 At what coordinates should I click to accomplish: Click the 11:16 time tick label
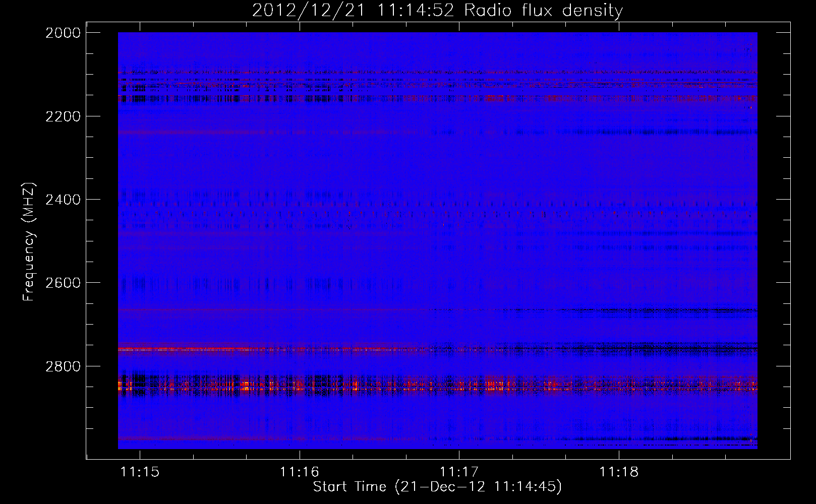coord(300,472)
